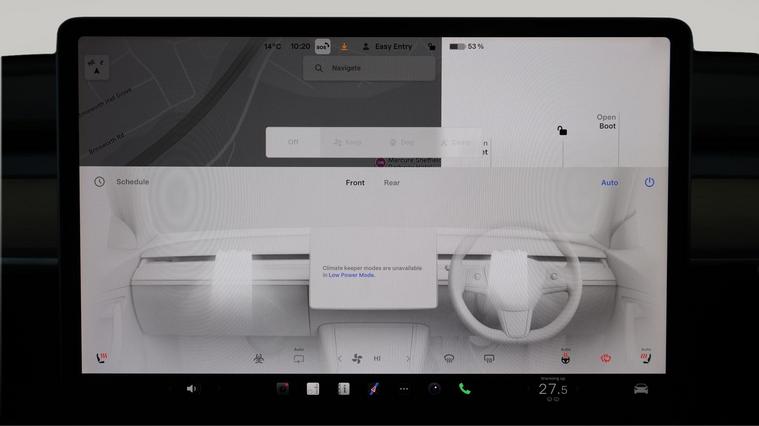Tap the volume speaker icon
The width and height of the screenshot is (759, 426).
point(191,389)
